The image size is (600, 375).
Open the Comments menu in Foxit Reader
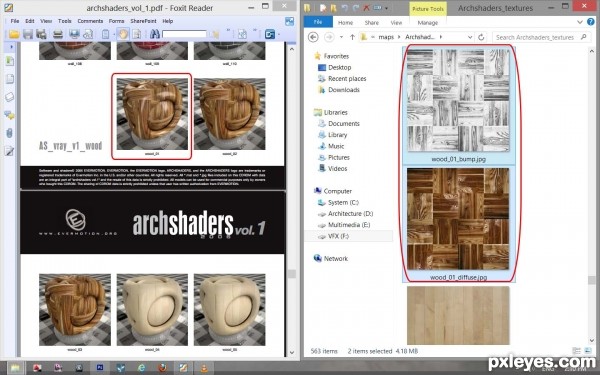pos(90,21)
